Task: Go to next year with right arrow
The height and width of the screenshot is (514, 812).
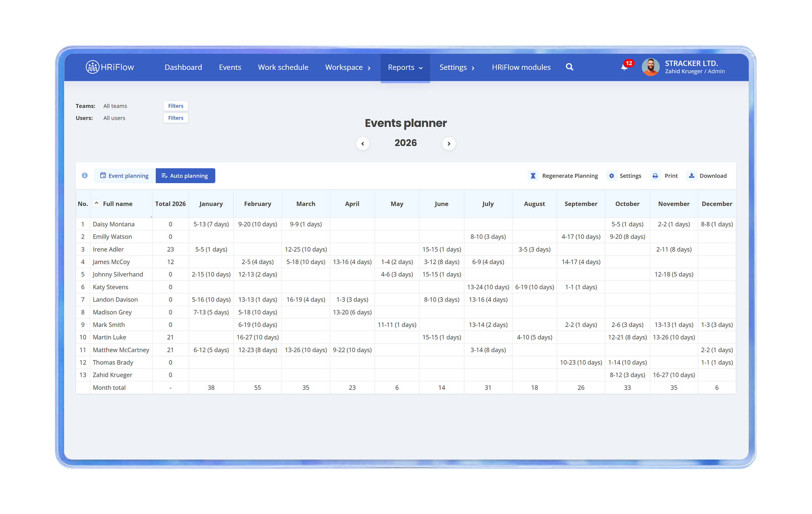Action: pos(449,143)
